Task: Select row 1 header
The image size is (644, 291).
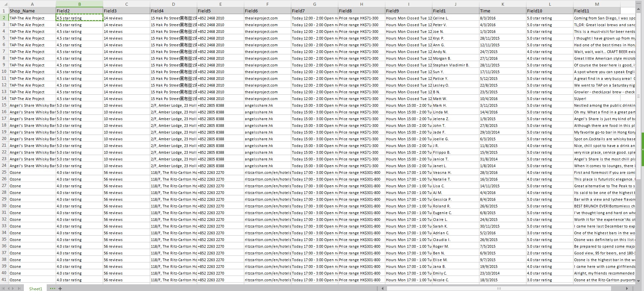Action: [4, 11]
